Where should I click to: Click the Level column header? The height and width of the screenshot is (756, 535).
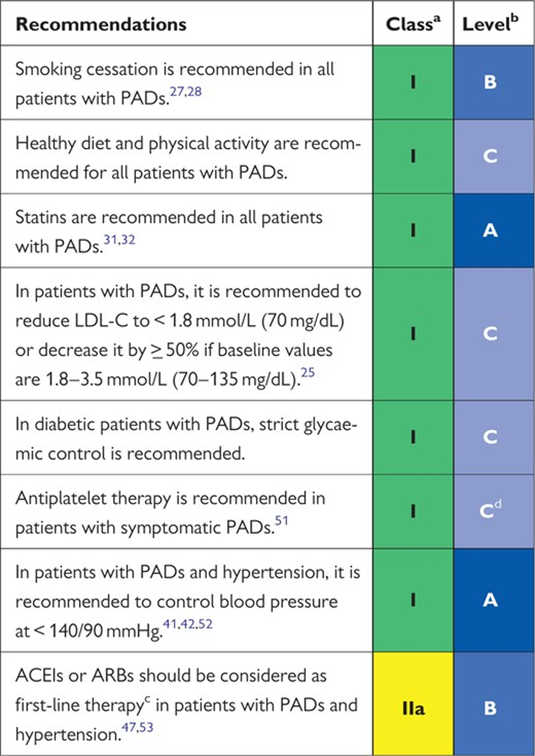click(494, 24)
